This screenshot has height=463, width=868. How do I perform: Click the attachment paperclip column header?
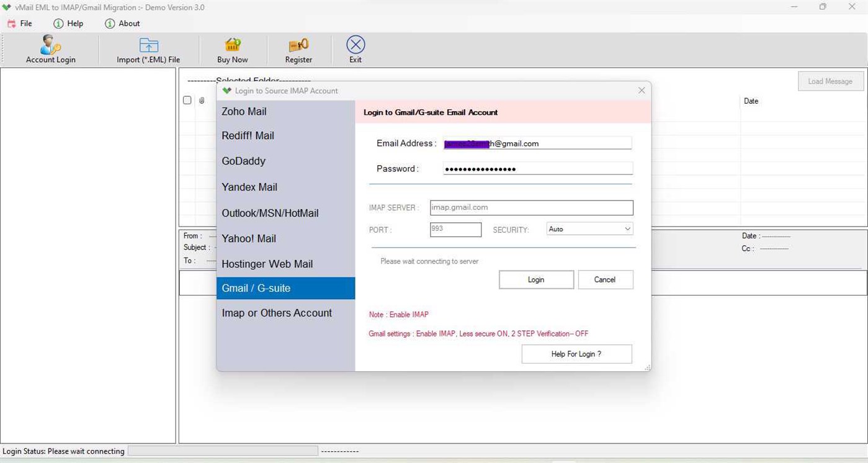[201, 100]
